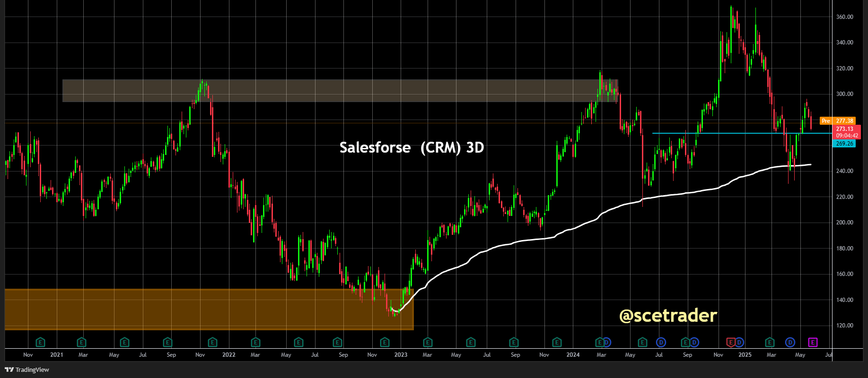Click the 2022 year label on time axis
The width and height of the screenshot is (868, 378).
point(229,355)
